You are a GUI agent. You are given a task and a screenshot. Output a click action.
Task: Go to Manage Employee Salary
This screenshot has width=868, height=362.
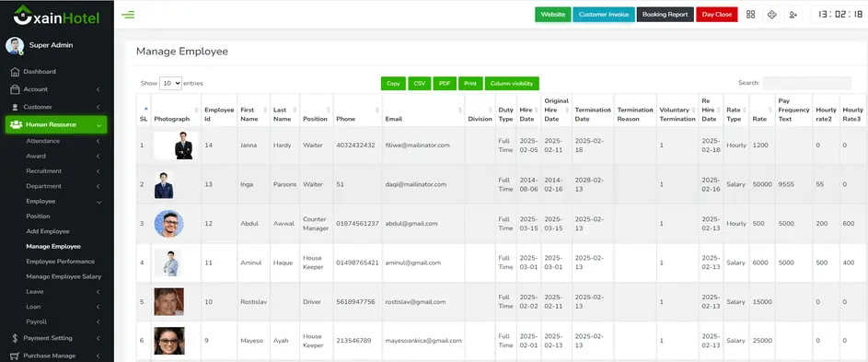[x=64, y=276]
